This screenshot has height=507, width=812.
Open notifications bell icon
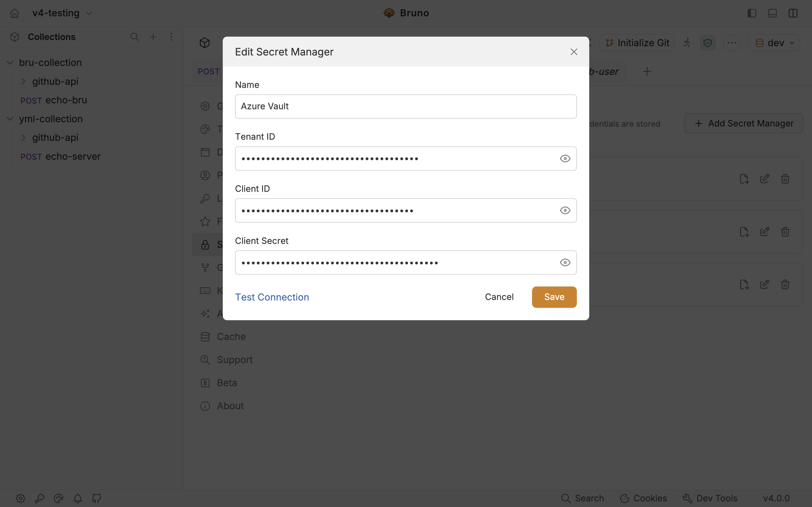[x=78, y=498]
